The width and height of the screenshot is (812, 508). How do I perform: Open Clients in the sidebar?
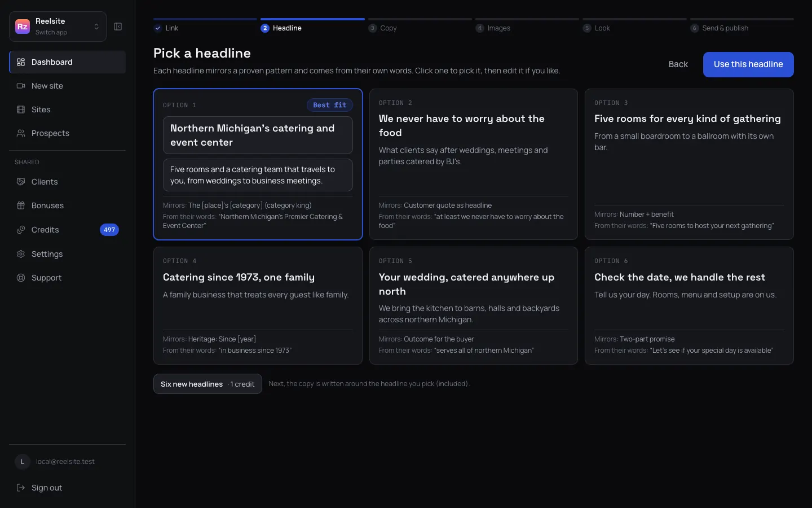click(68, 182)
